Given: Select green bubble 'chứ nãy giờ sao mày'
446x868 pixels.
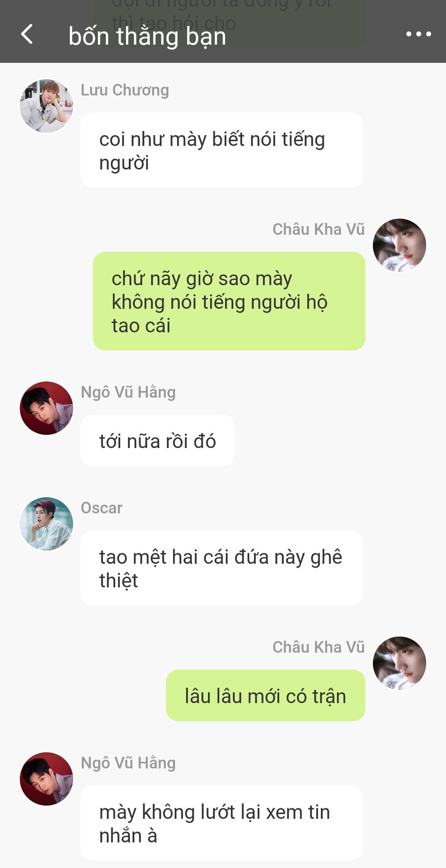Looking at the screenshot, I should click(x=229, y=301).
